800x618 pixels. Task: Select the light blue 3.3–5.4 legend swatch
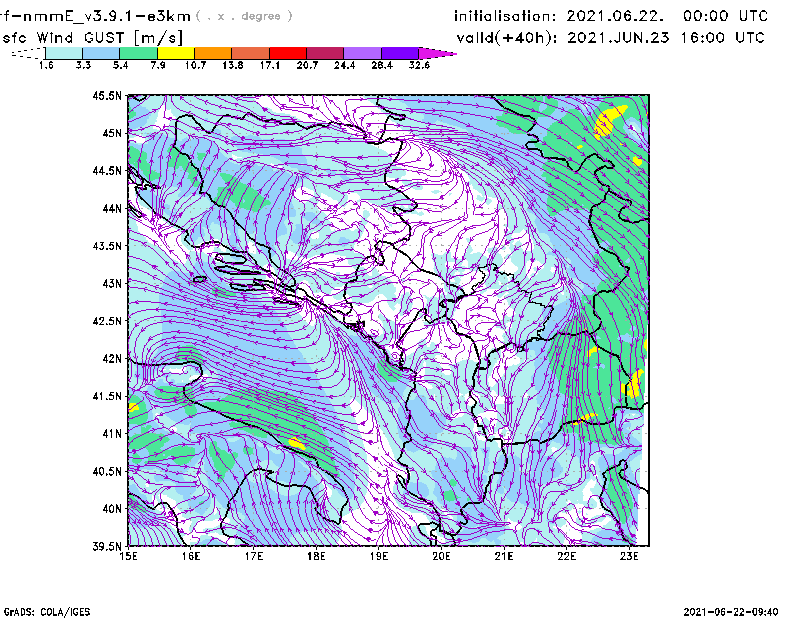pos(101,53)
